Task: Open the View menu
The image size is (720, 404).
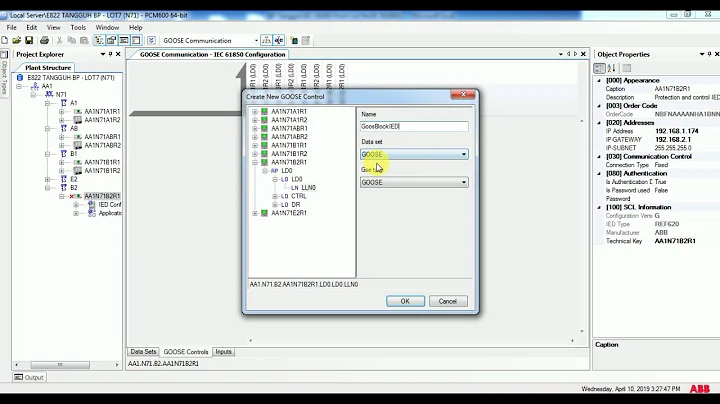Action: point(53,28)
